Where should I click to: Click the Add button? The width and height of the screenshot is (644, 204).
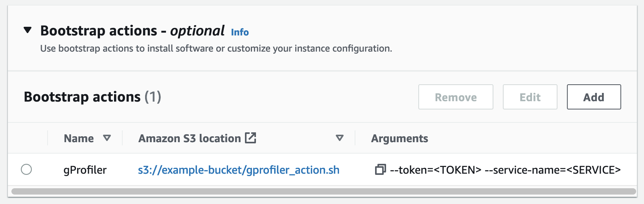point(594,97)
